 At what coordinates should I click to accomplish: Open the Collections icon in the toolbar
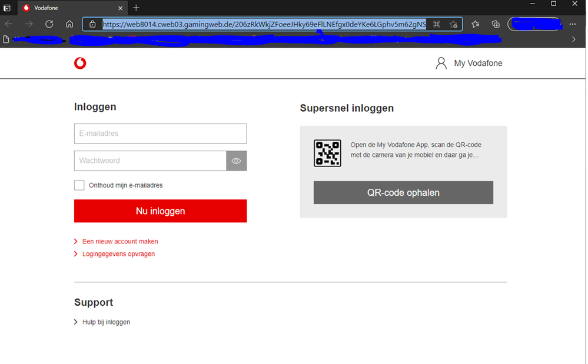[496, 24]
